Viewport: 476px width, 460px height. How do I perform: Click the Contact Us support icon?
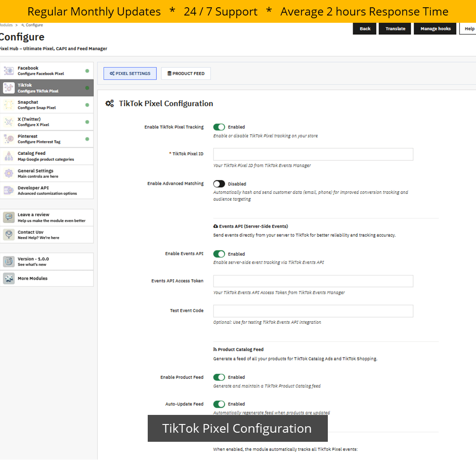pyautogui.click(x=9, y=235)
